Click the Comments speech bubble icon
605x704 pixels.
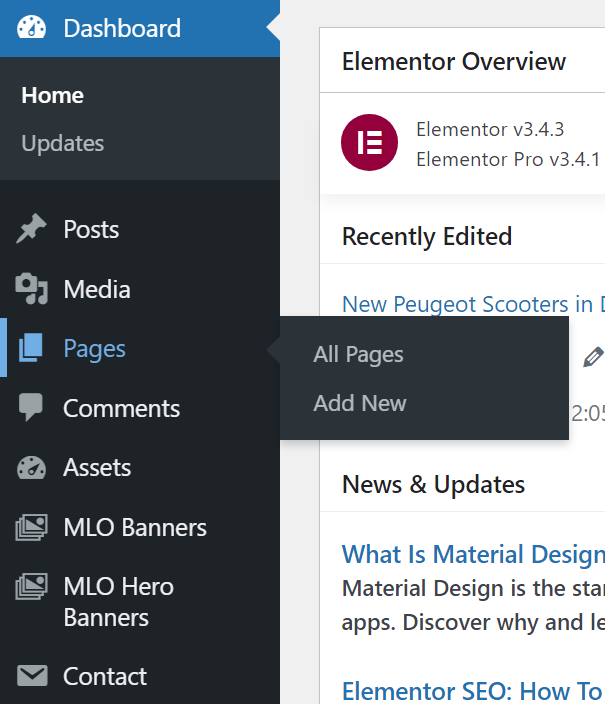[x=32, y=408]
